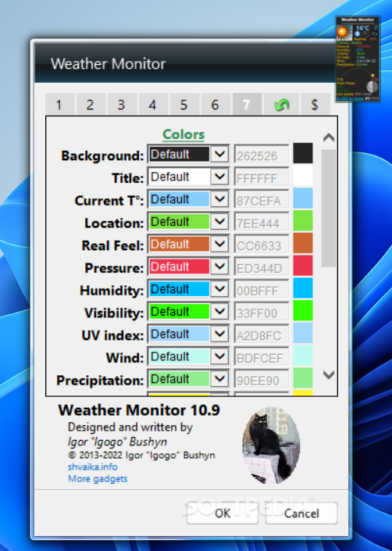Dismiss dialog with Cancel button
The width and height of the screenshot is (392, 551).
(301, 513)
